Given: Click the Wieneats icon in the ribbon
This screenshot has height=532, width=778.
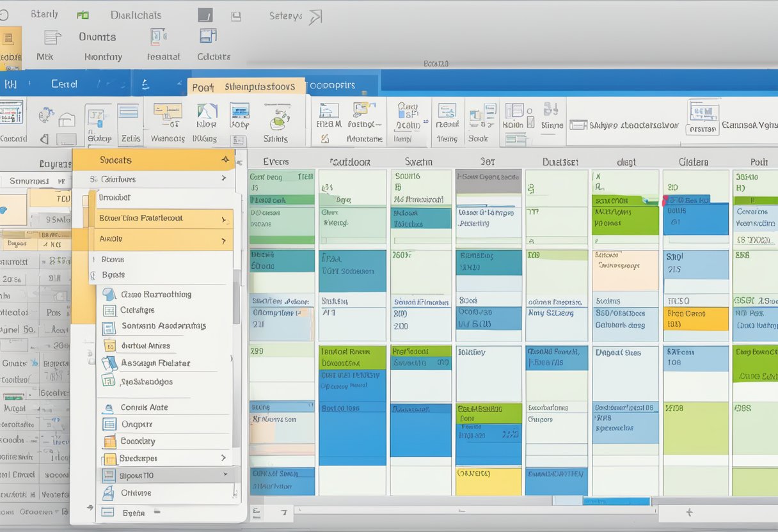Looking at the screenshot, I should click(168, 114).
